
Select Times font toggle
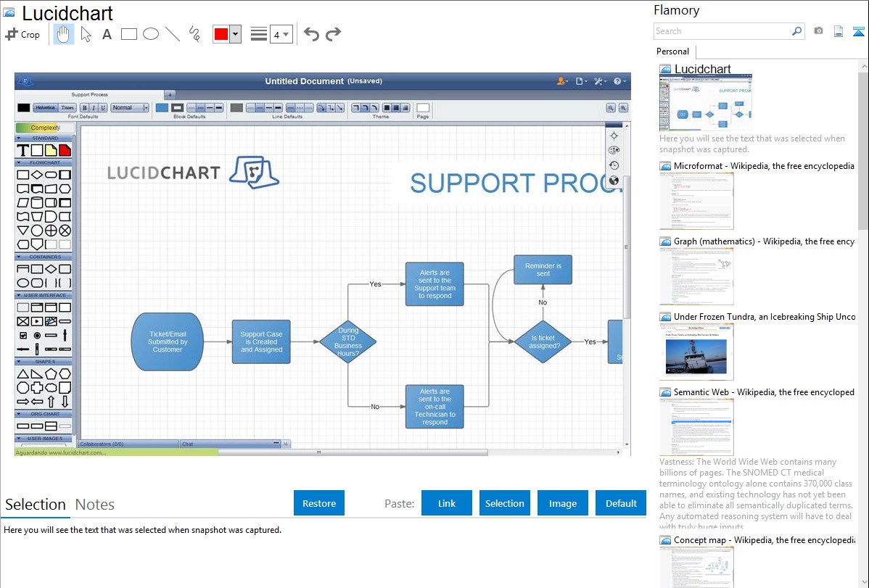(x=67, y=107)
